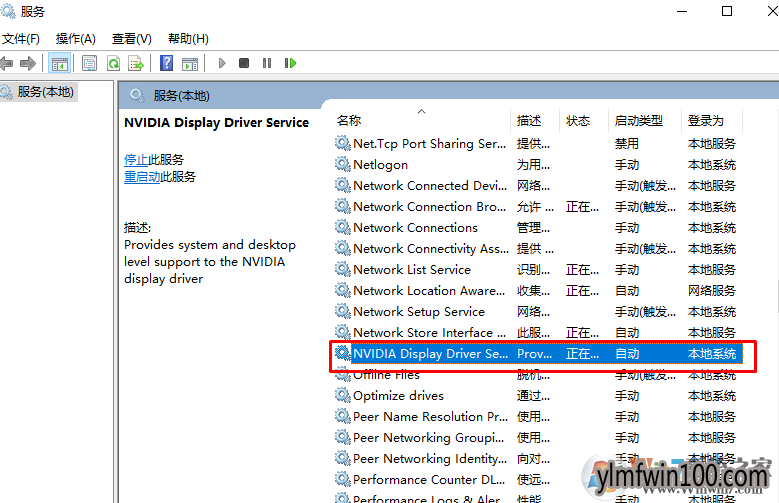Open the 查看(V) menu
This screenshot has height=503, width=779.
click(x=132, y=39)
